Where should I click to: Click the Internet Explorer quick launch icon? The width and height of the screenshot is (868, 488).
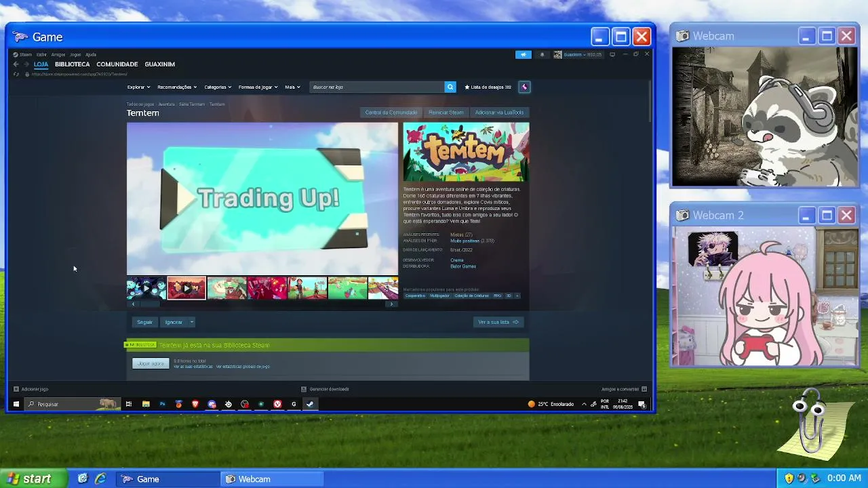pyautogui.click(x=100, y=479)
